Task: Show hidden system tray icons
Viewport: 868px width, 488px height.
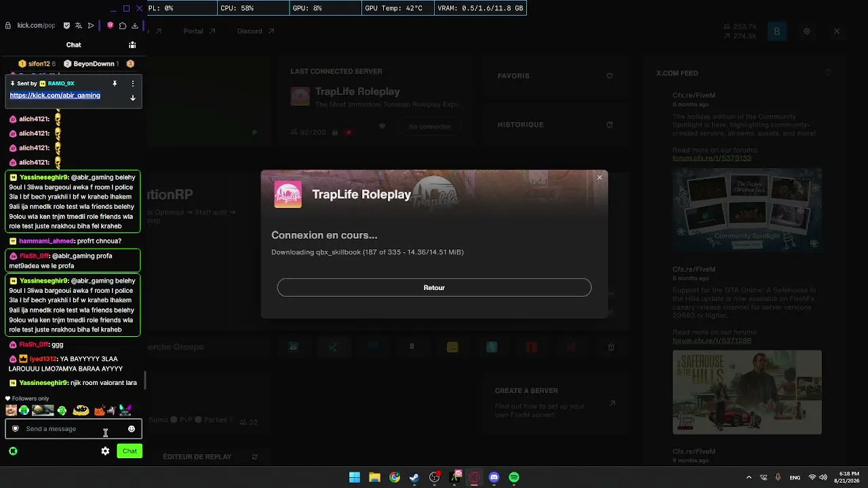Action: (749, 477)
